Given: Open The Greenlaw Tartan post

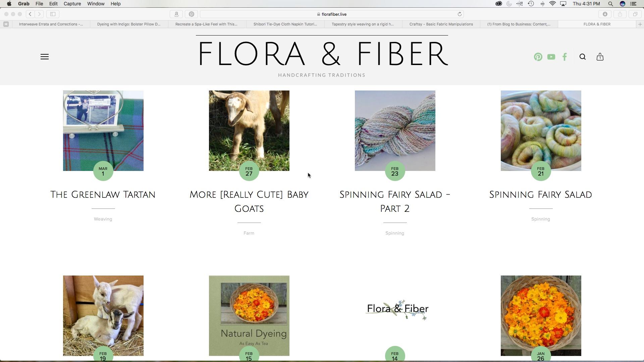Looking at the screenshot, I should pyautogui.click(x=103, y=195).
